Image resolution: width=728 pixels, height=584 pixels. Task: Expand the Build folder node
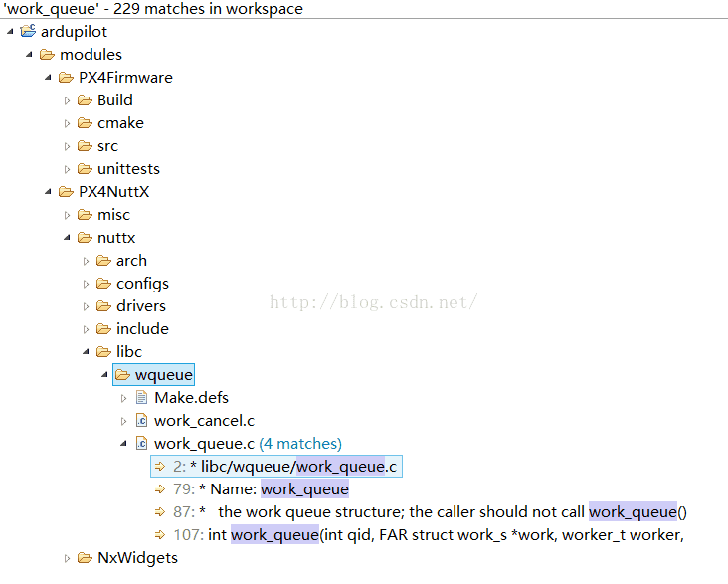pos(67,100)
